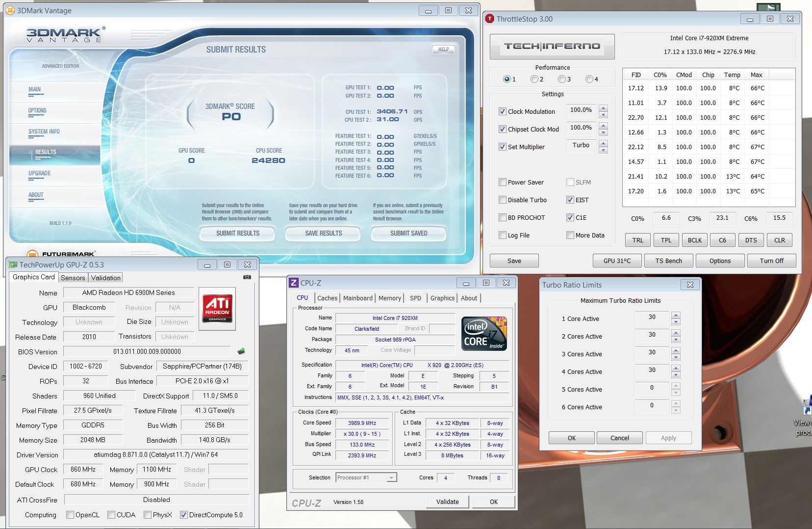Click the Turn Off button in ThrottleStop
The image size is (812, 529).
coord(772,261)
